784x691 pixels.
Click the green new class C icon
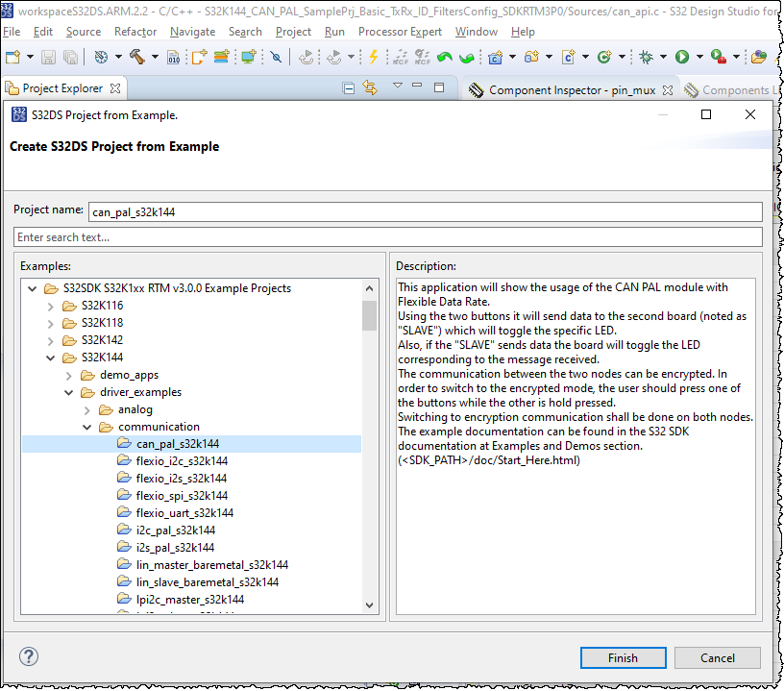pyautogui.click(x=604, y=57)
